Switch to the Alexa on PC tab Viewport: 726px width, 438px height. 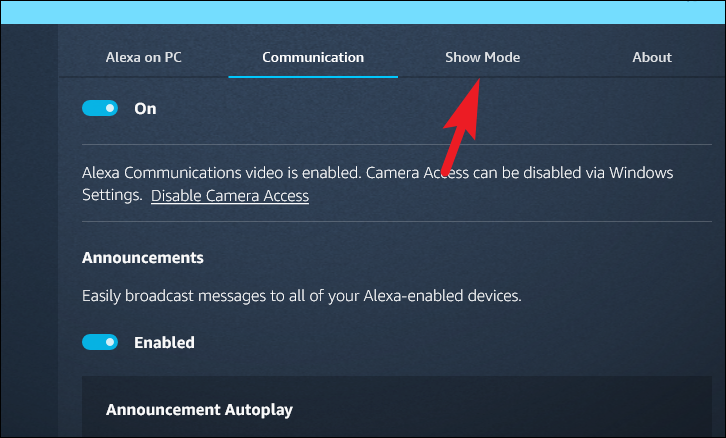[x=144, y=57]
